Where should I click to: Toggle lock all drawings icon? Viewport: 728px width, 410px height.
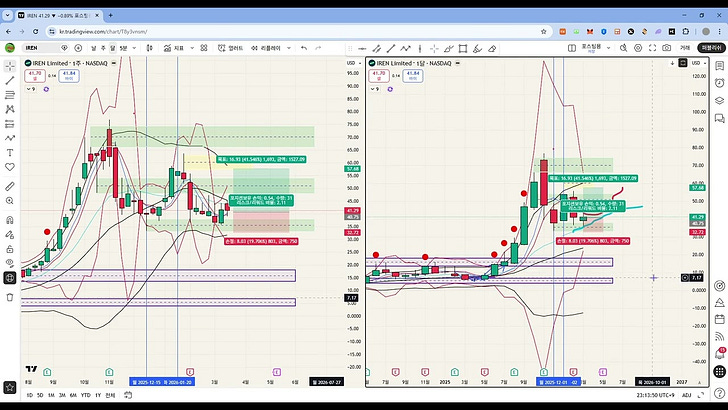(x=10, y=249)
